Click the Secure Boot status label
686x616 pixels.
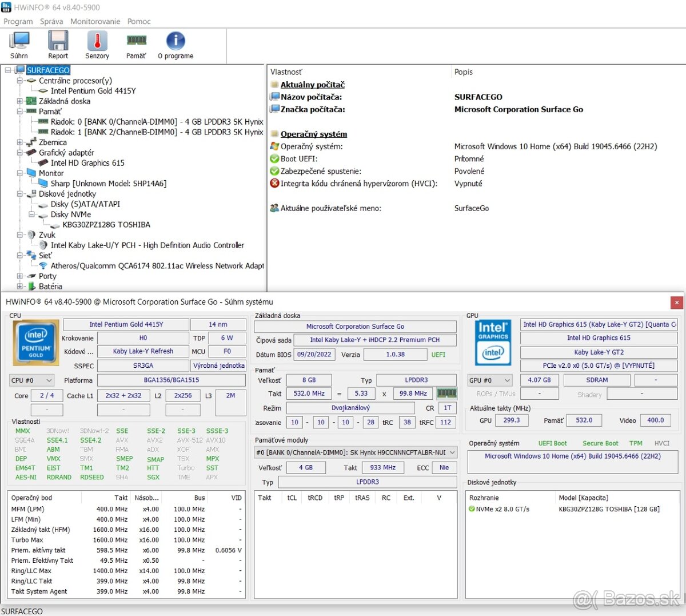tap(600, 443)
